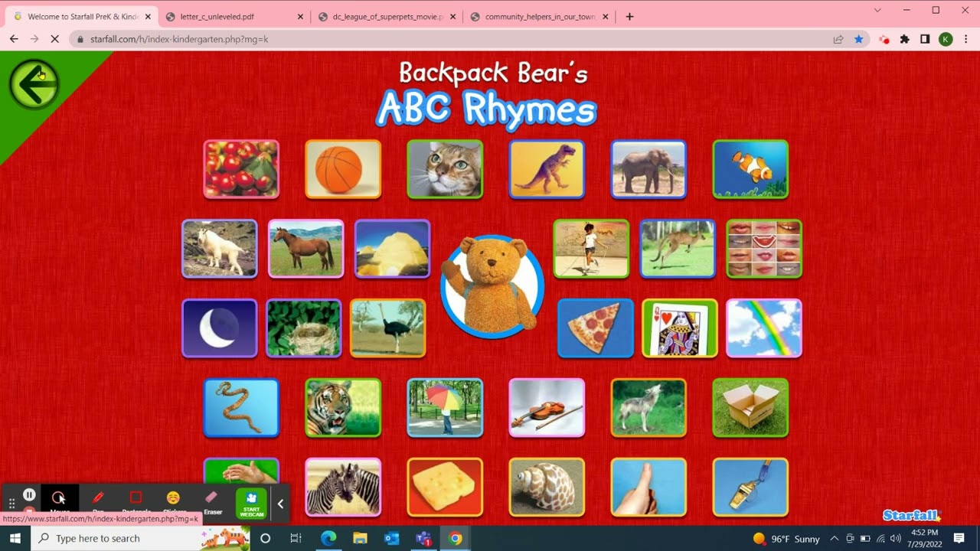Image resolution: width=980 pixels, height=551 pixels.
Task: Open the basketball rhyme tile
Action: [343, 169]
